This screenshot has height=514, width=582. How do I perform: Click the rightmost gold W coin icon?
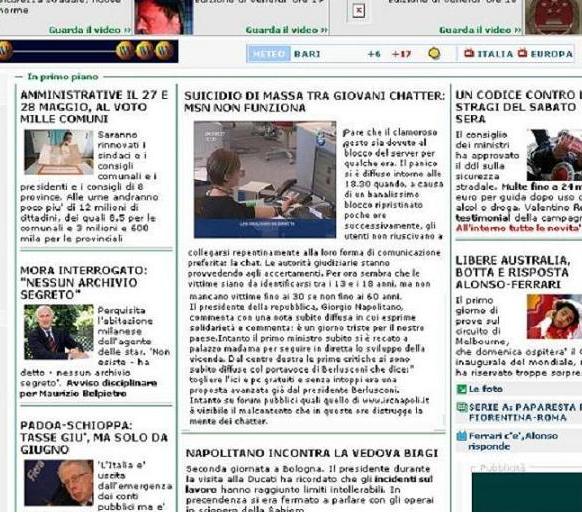click(164, 50)
